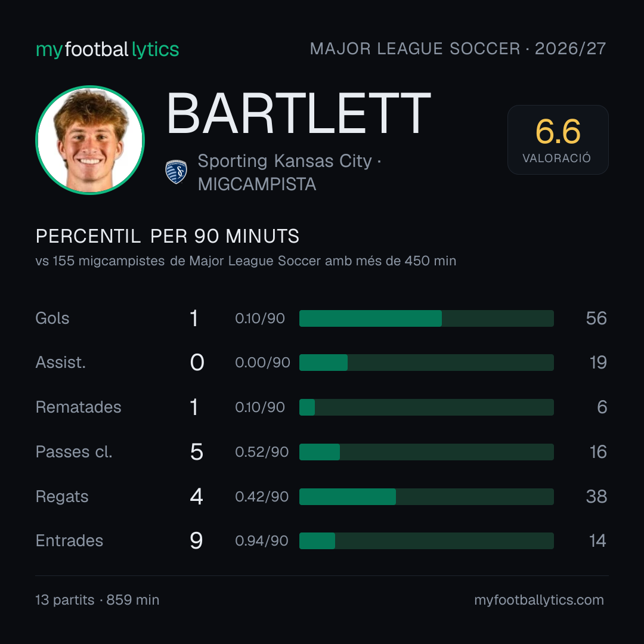
Task: Click the Entrades 0.94/90 value
Action: 262,541
